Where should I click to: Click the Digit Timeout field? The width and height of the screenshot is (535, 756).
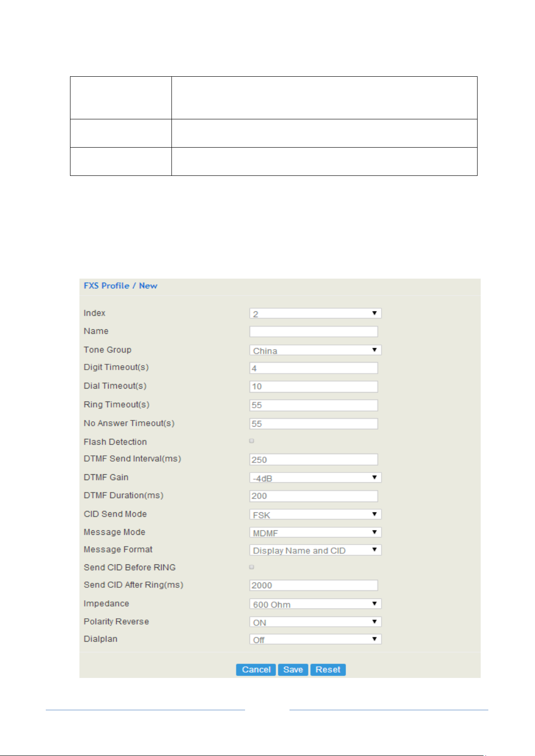pos(314,368)
